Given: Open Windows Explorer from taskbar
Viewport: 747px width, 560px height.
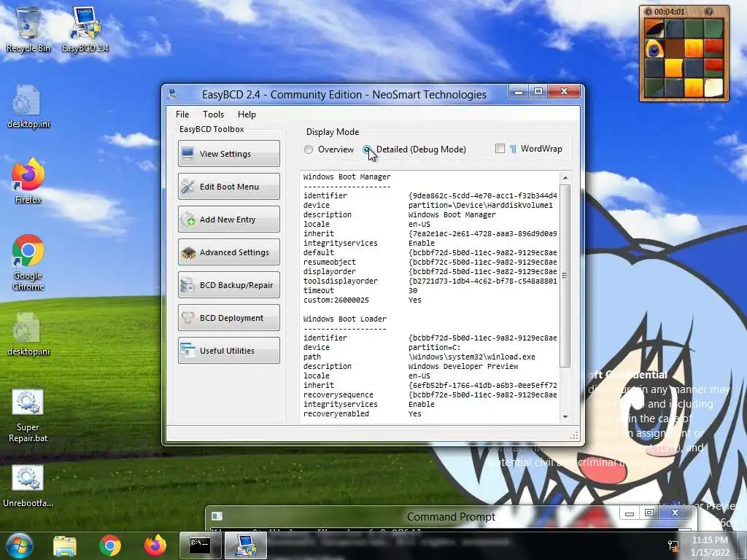Looking at the screenshot, I should [65, 545].
